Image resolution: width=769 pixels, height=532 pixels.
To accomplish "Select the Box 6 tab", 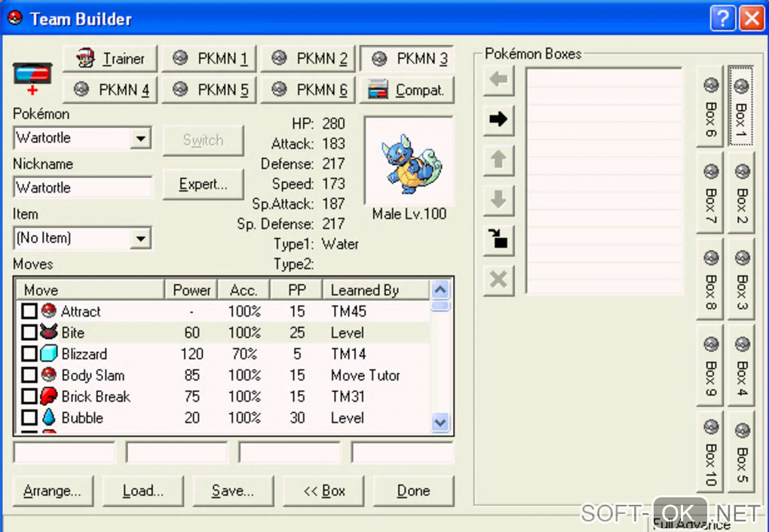I will tap(710, 106).
